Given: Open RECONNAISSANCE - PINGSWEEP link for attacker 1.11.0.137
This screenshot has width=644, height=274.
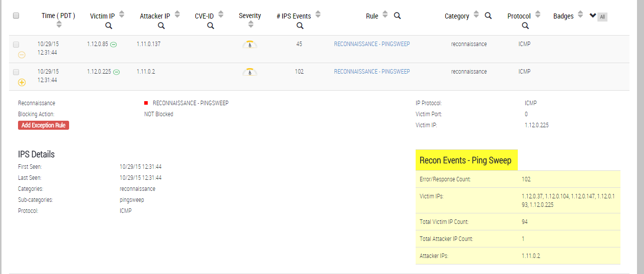Looking at the screenshot, I should [372, 44].
